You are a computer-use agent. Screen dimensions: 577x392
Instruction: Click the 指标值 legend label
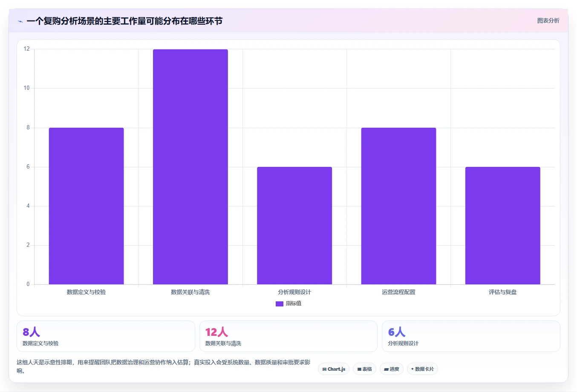point(294,303)
